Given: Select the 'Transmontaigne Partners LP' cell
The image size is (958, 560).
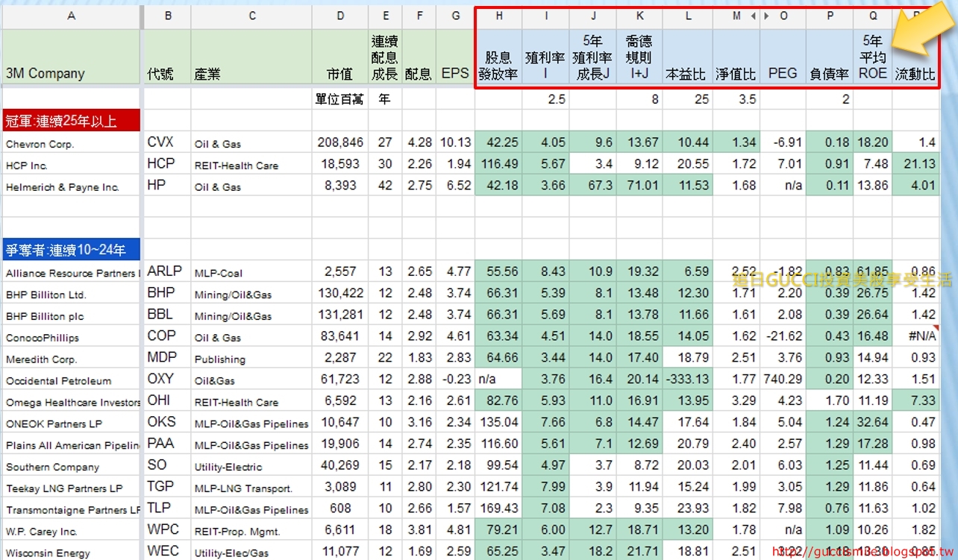Looking at the screenshot, I should [71, 509].
